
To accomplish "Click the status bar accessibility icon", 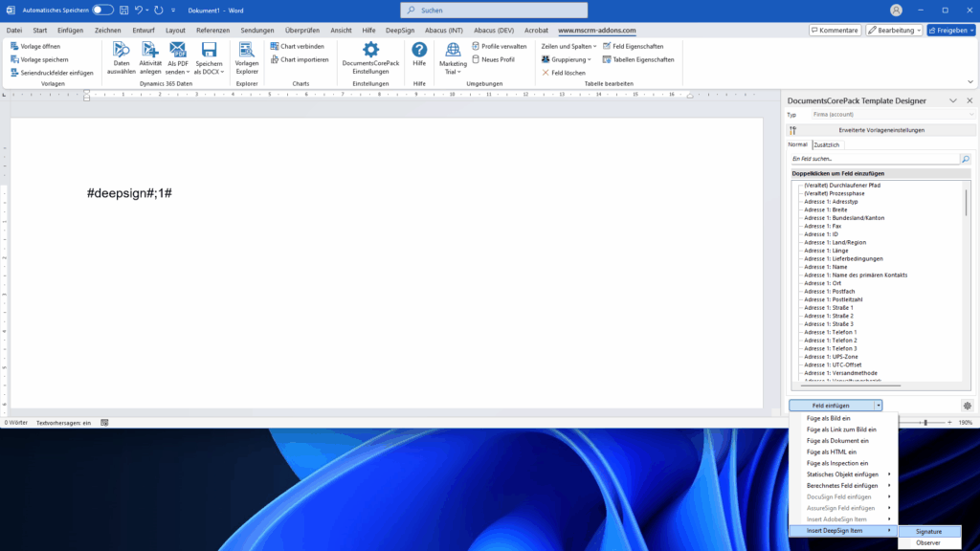I will (104, 423).
